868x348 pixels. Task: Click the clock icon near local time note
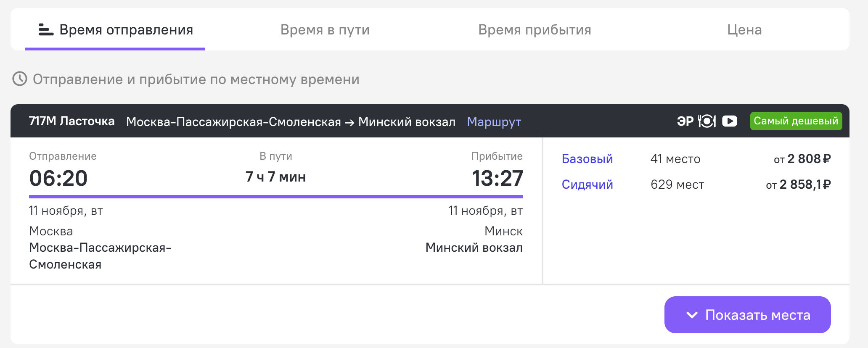tap(20, 79)
